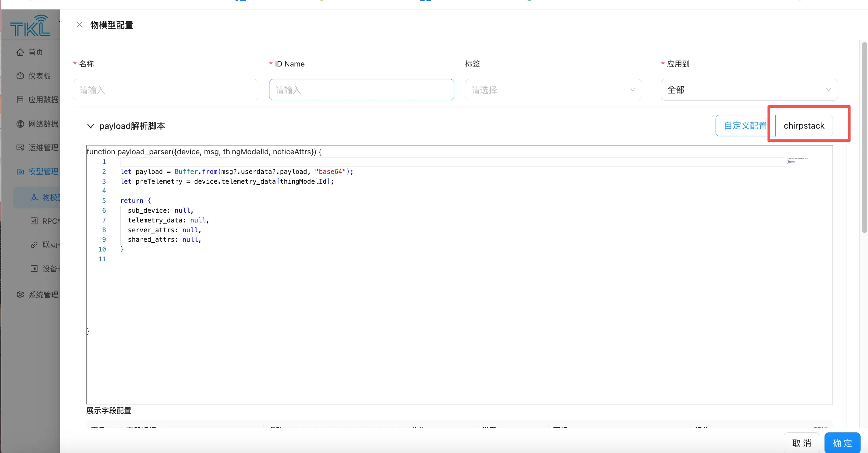Click the home icon in sidebar
The height and width of the screenshot is (453, 868).
tap(20, 52)
